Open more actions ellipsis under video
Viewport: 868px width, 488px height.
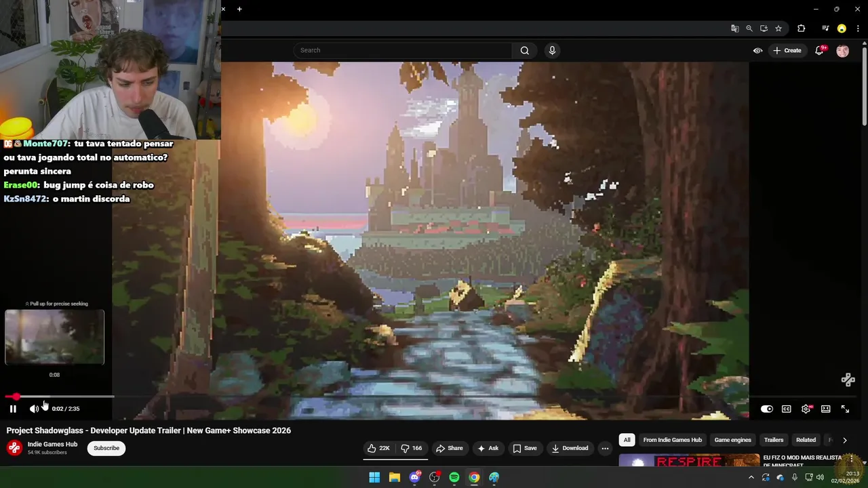pyautogui.click(x=605, y=448)
